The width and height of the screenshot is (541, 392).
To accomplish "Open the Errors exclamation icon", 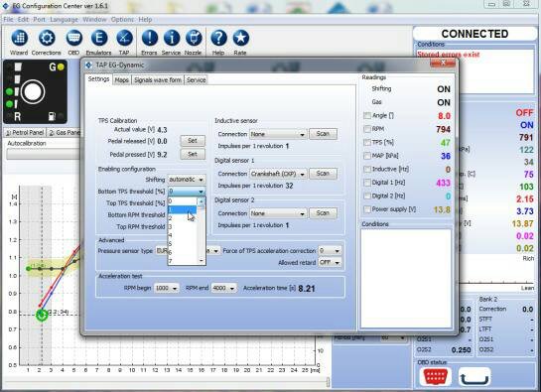I will tap(150, 38).
